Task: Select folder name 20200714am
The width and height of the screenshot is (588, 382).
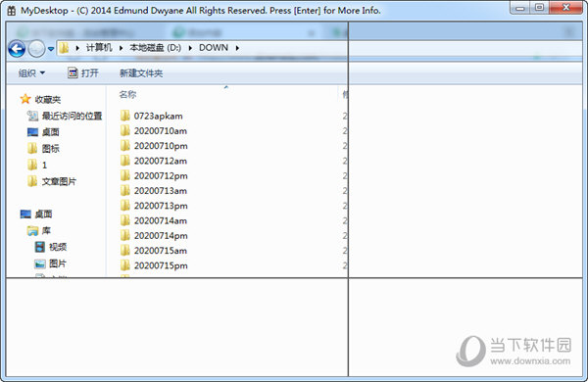Action: [161, 220]
